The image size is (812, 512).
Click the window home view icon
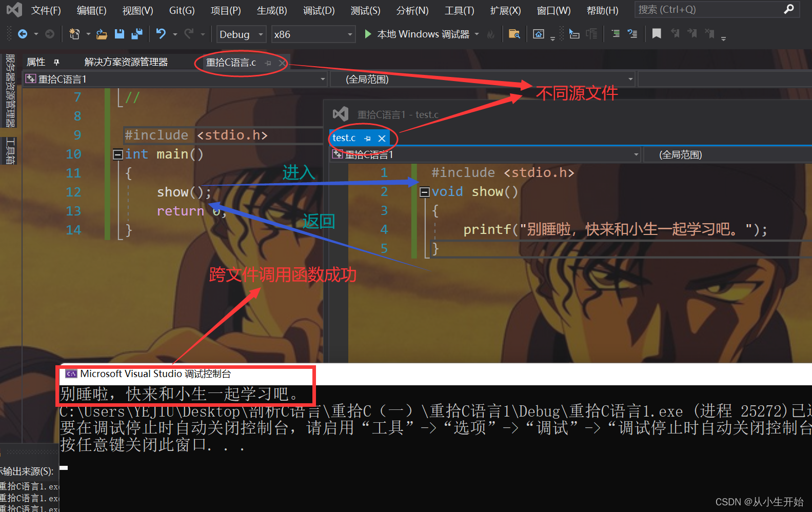539,34
